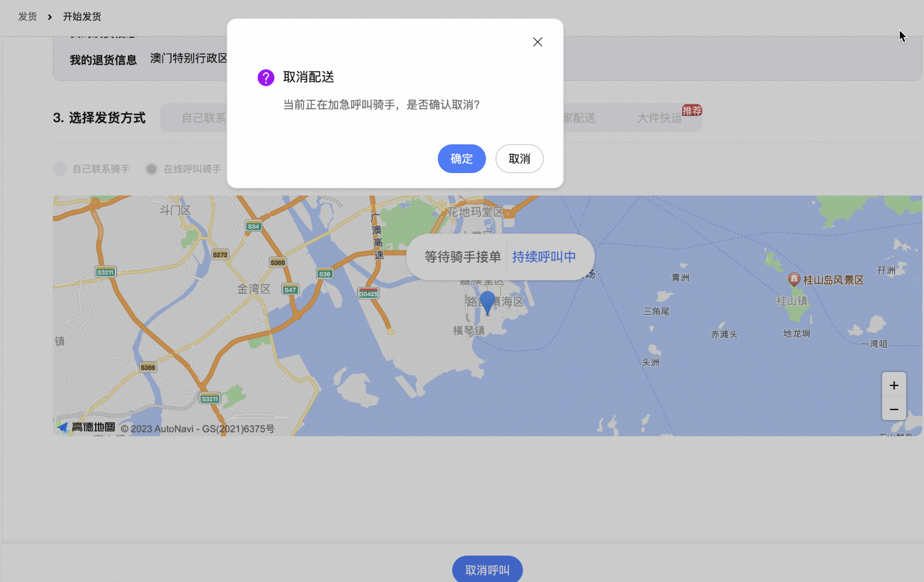Click 三角尾 label on the map
This screenshot has height=582, width=924.
656,312
